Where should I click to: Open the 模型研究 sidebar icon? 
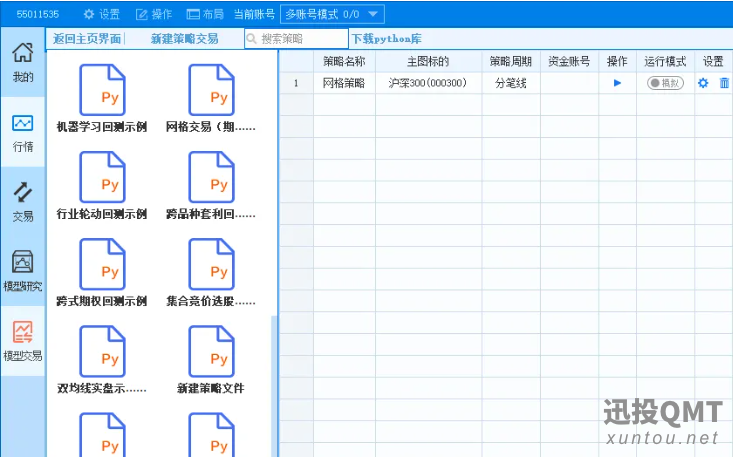pyautogui.click(x=22, y=271)
